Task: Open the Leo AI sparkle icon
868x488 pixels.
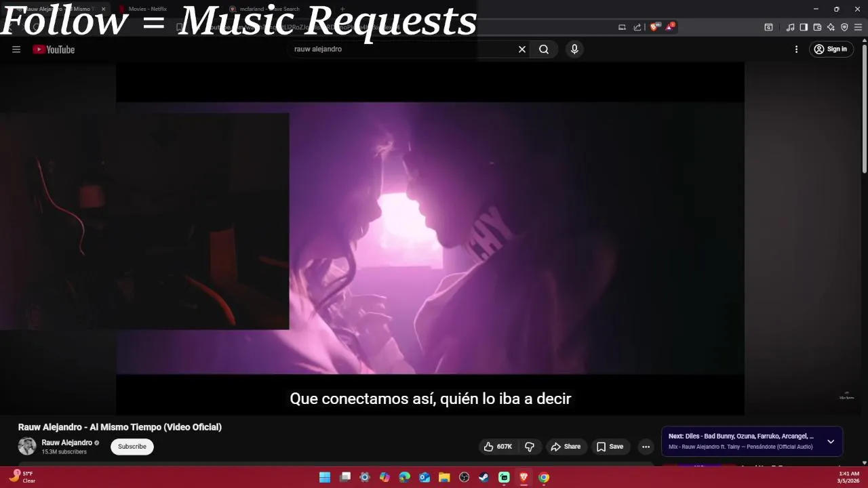Action: point(831,27)
